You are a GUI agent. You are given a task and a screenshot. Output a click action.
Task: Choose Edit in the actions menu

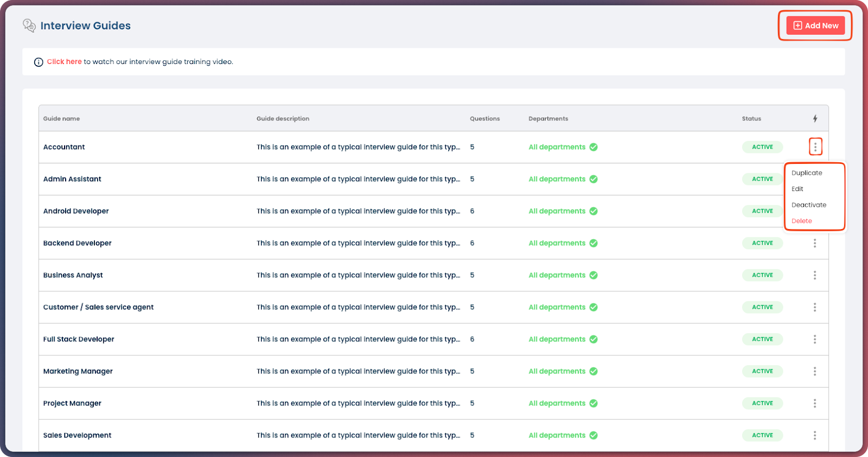click(797, 189)
